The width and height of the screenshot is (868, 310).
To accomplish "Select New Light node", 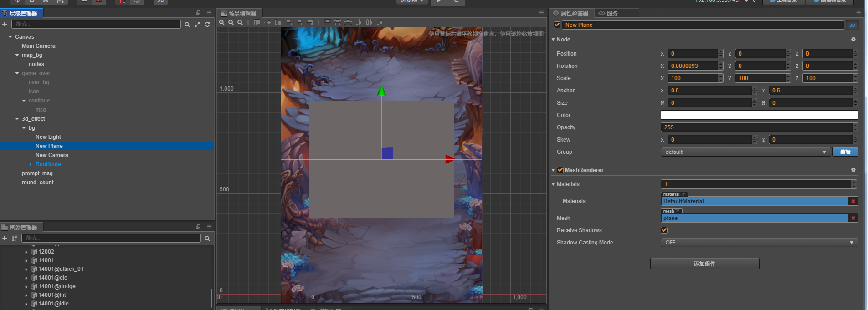I will [x=48, y=137].
